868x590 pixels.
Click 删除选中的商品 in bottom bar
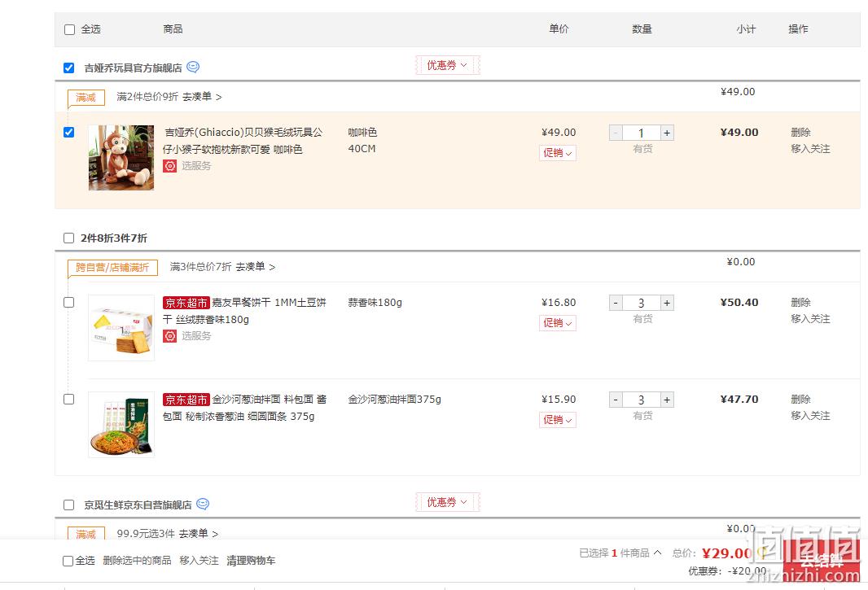pos(137,561)
